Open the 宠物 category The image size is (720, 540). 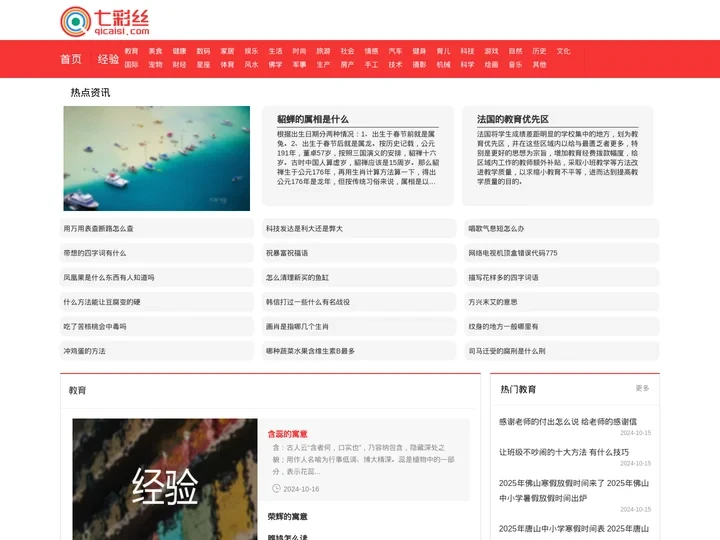point(155,65)
